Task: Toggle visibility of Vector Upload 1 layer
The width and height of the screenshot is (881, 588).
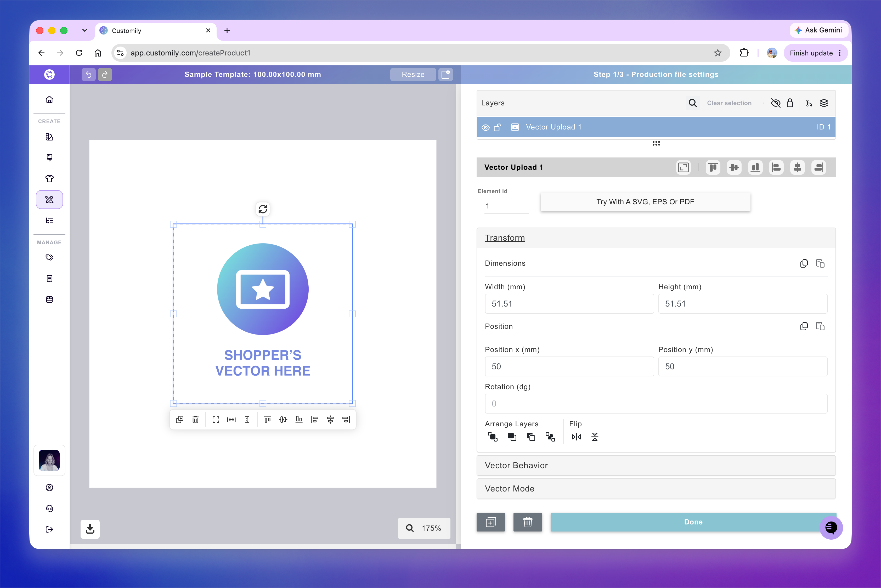Action: click(x=486, y=127)
